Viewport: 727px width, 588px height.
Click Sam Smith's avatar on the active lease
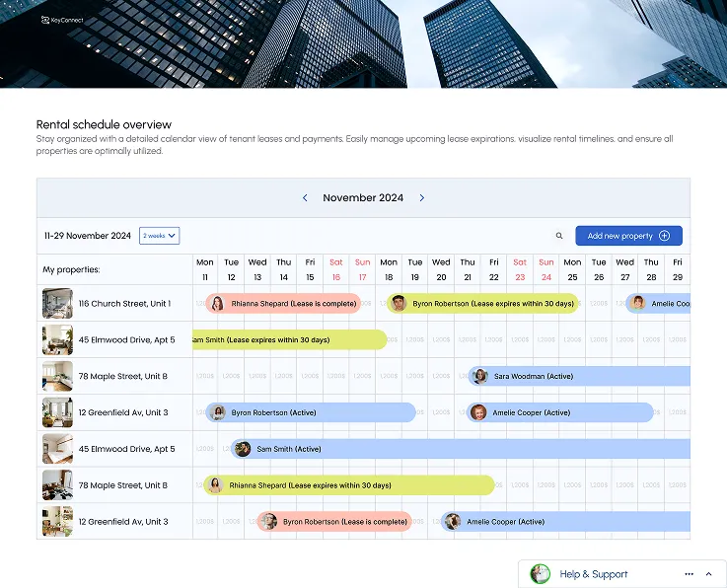click(243, 449)
